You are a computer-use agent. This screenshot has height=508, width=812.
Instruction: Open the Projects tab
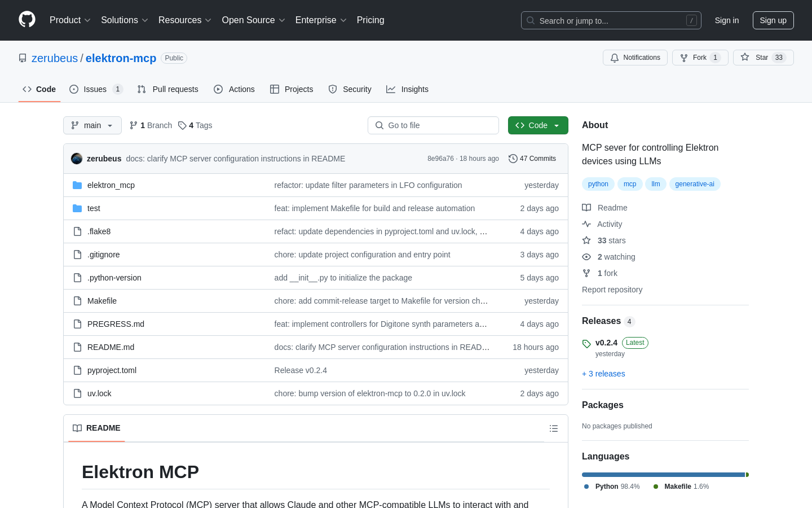tap(292, 89)
